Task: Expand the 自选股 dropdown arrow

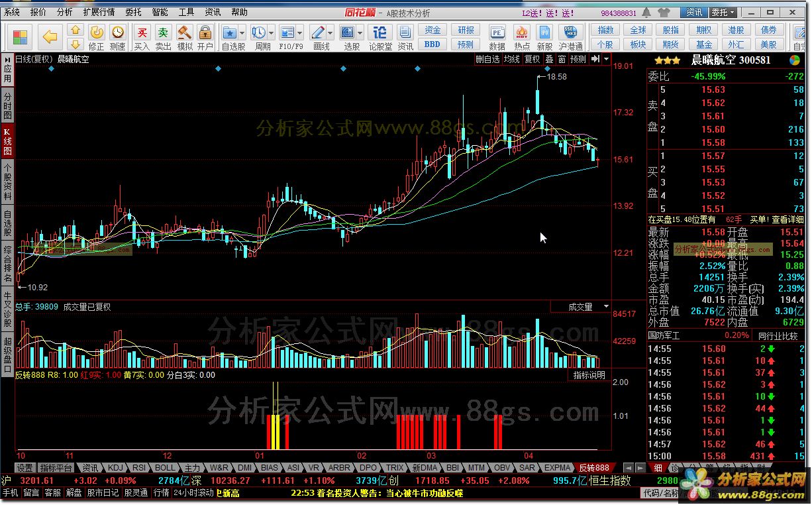Action: [242, 32]
